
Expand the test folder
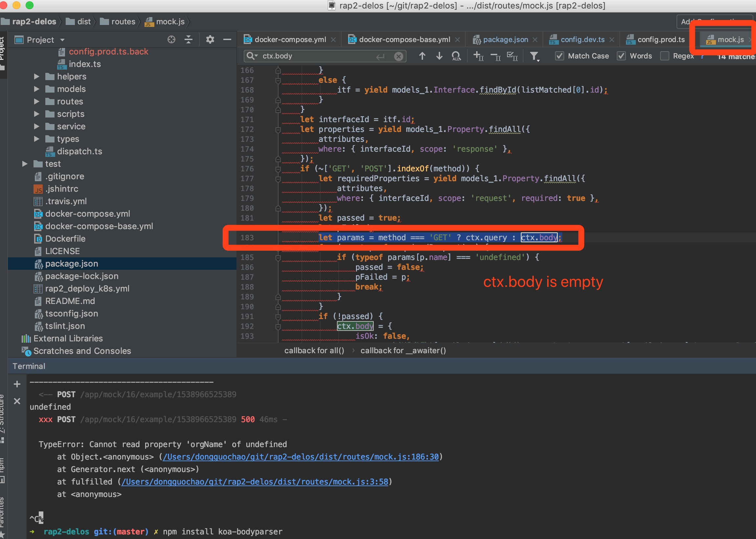tap(25, 164)
